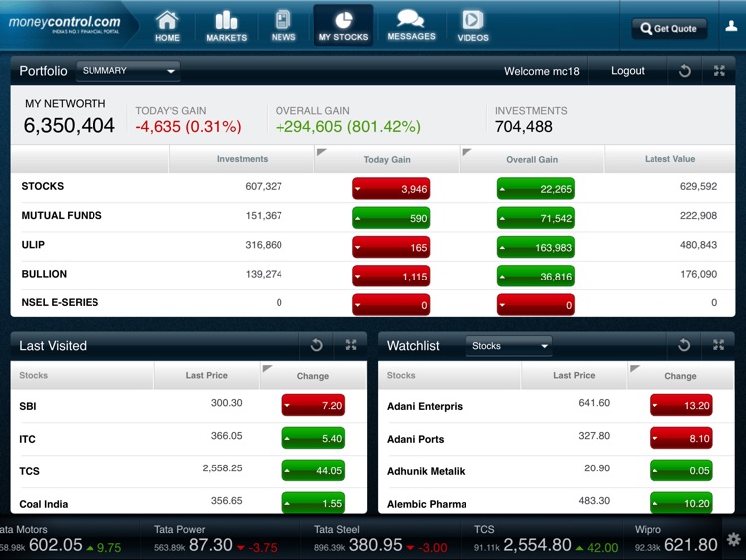Click the TCS change 44.05 badge

tap(313, 470)
